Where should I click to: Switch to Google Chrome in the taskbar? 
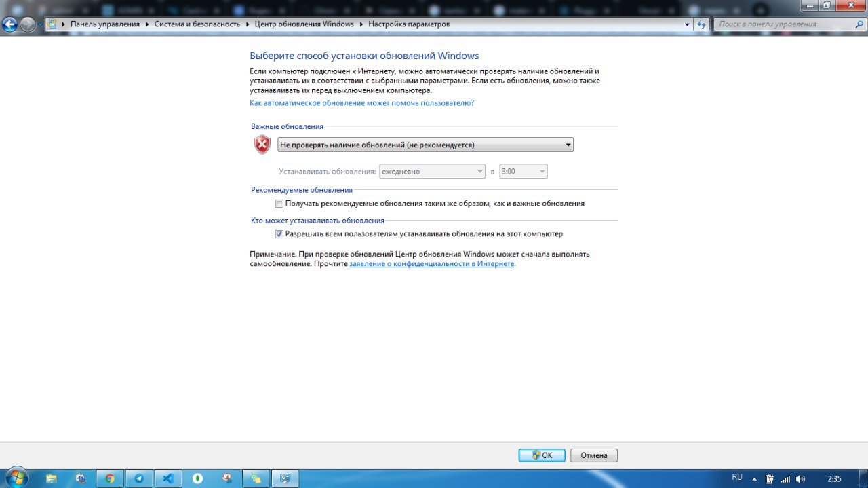click(x=110, y=478)
